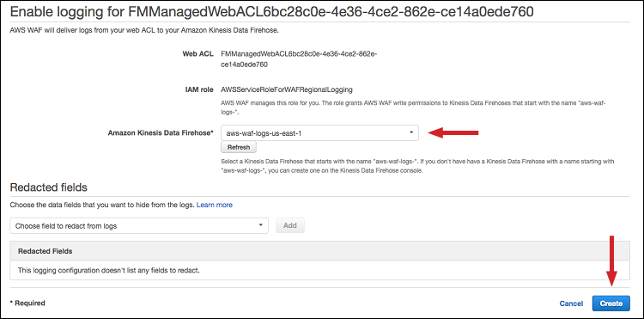Click the Create button
Viewport: 644px width, 319px height.
pyautogui.click(x=611, y=304)
